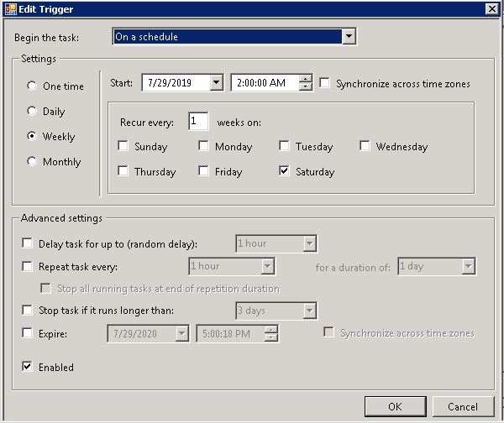Check the Tuesday checkbox
The image size is (504, 423).
(284, 145)
